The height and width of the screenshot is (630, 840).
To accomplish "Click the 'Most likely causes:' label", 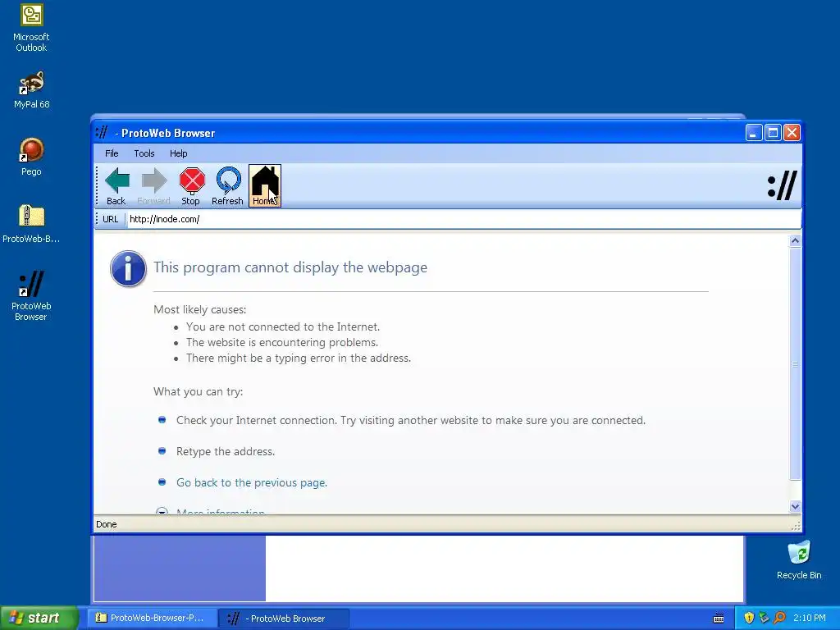I will click(x=200, y=309).
